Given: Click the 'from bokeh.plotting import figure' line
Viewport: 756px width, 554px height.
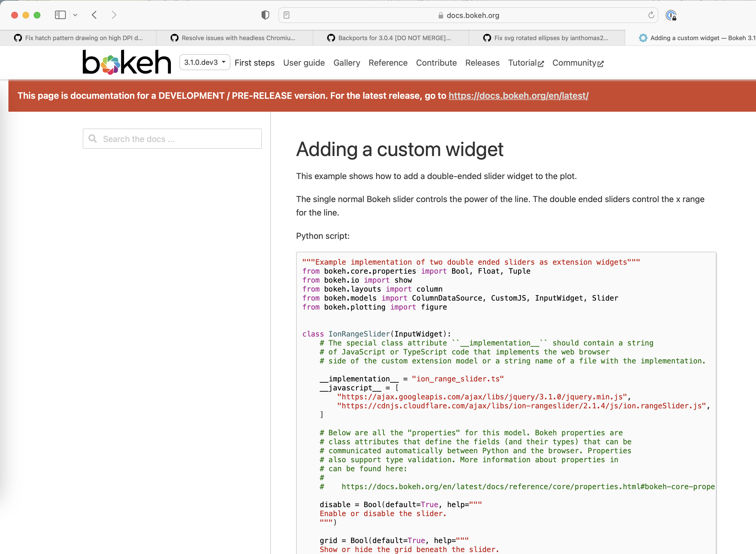Looking at the screenshot, I should [x=374, y=307].
